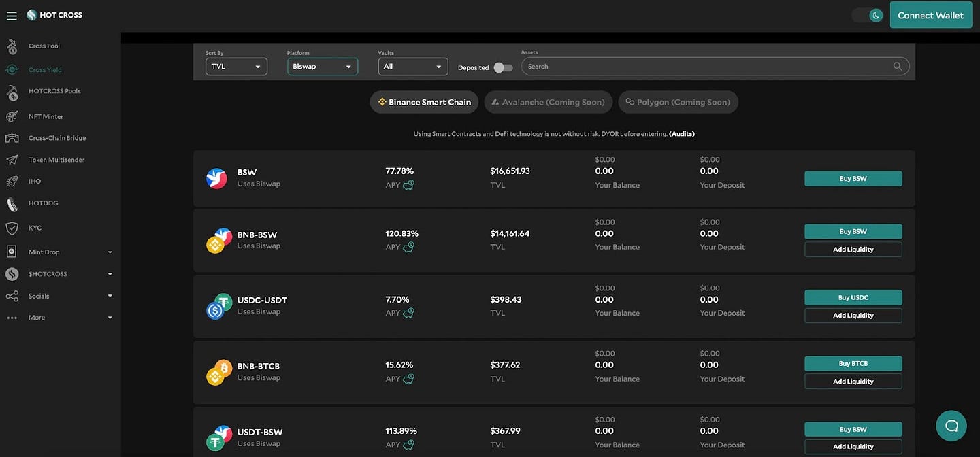Select the Avalanche (Coming Soon) tab
This screenshot has width=980, height=457.
549,102
